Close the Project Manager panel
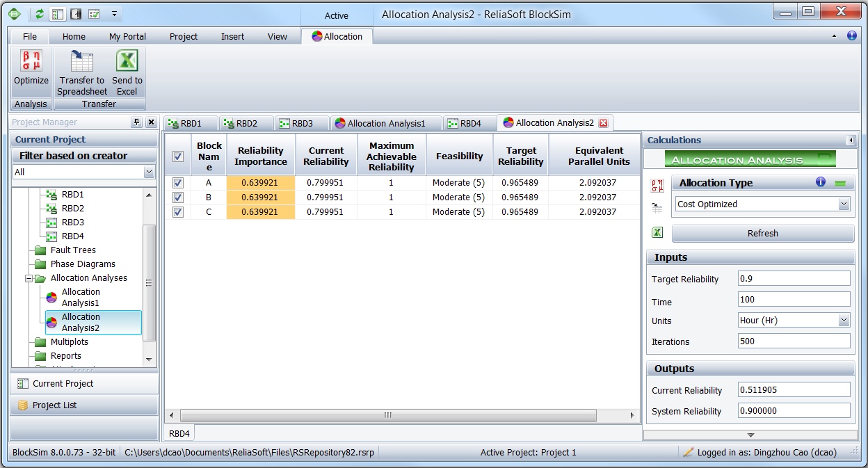 (x=151, y=122)
